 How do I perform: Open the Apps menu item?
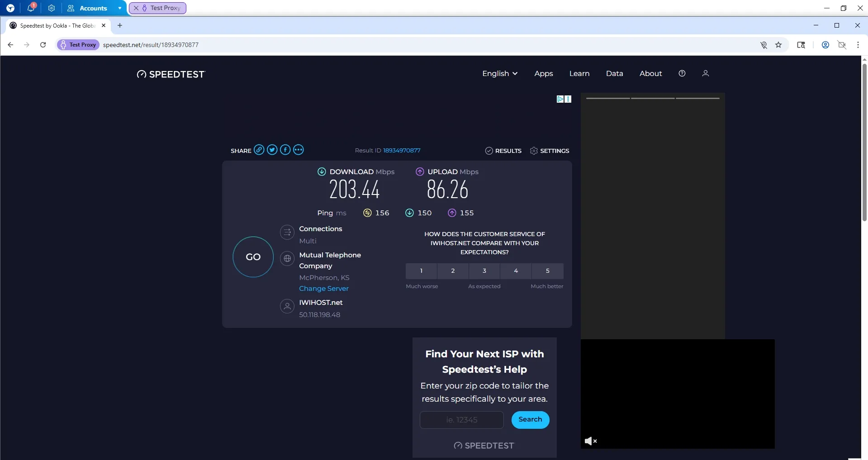(x=543, y=73)
